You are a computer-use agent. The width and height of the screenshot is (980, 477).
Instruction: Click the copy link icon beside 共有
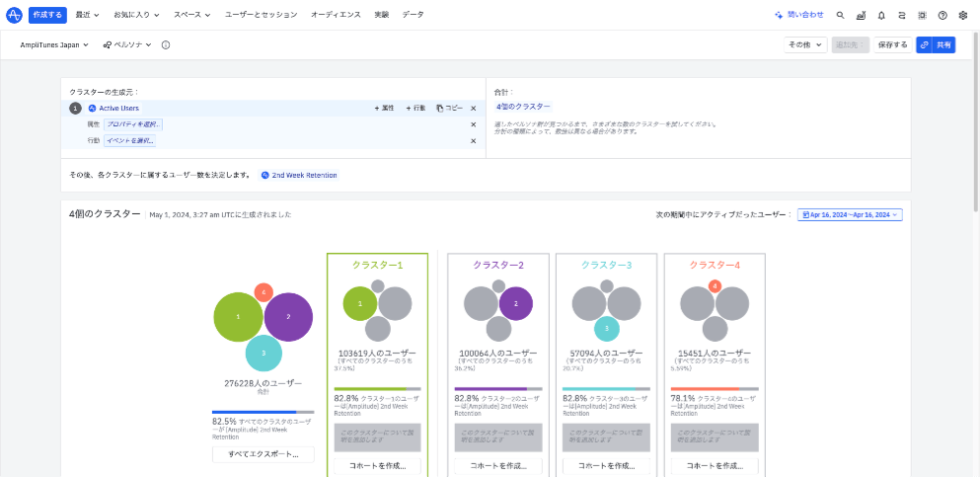[x=924, y=44]
